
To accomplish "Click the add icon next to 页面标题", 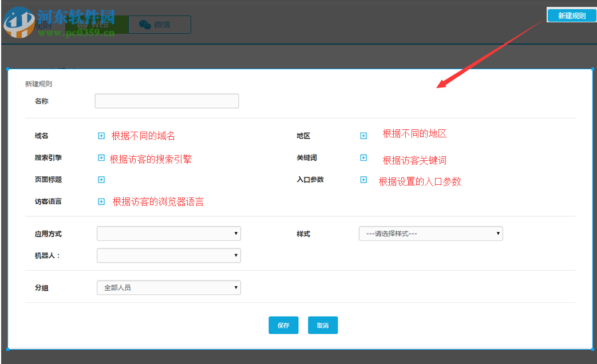I will tap(101, 179).
